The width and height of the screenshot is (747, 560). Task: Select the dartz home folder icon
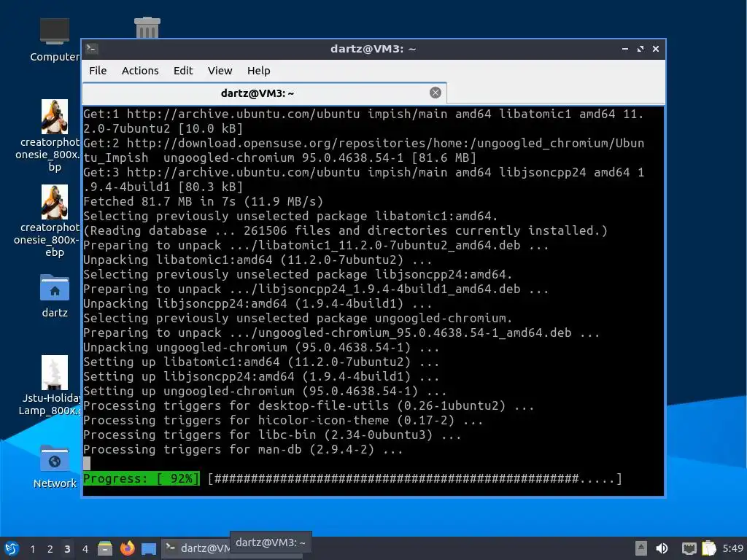tap(54, 296)
